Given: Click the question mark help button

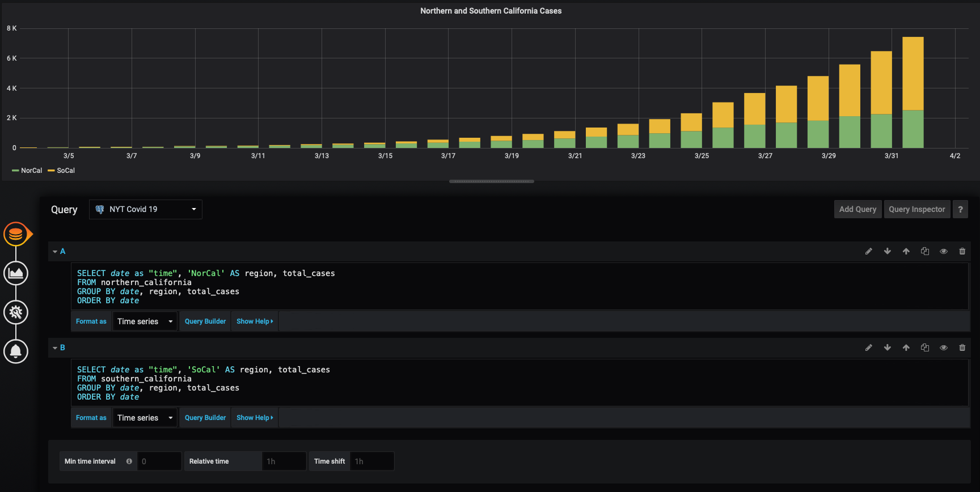Looking at the screenshot, I should 960,209.
